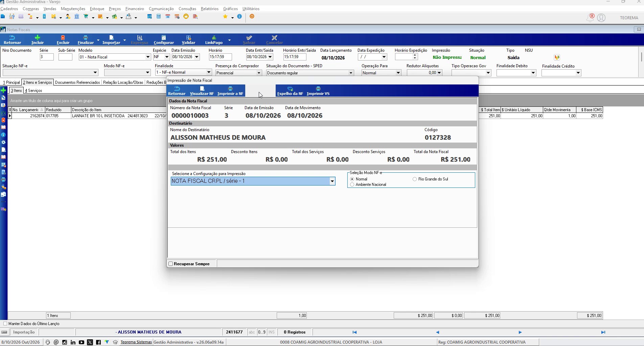Click Finalizar toolbar button

[86, 40]
